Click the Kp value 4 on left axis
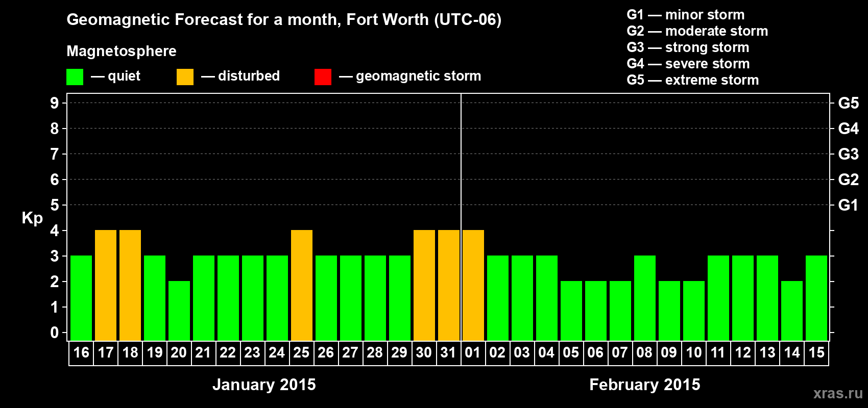Image resolution: width=868 pixels, height=408 pixels. [55, 231]
